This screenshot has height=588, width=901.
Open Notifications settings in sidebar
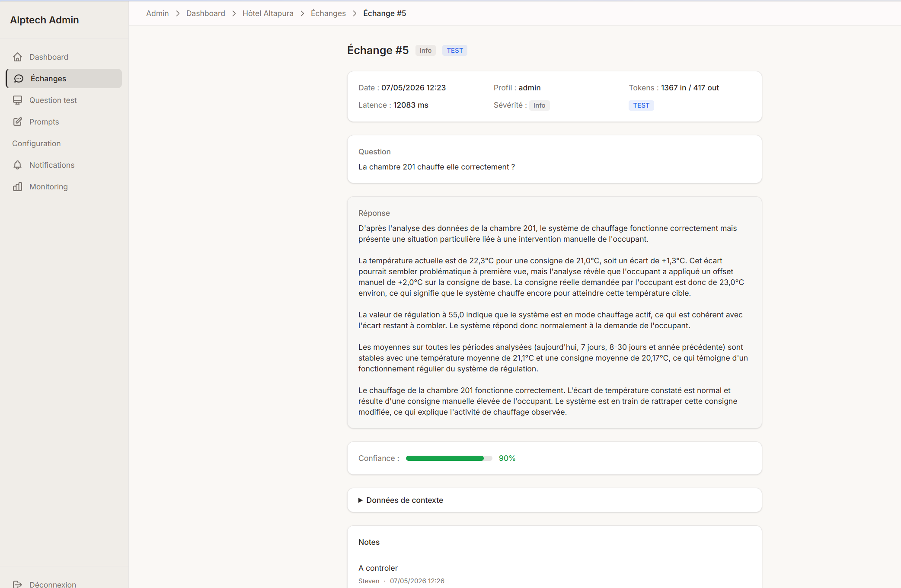pos(64,165)
